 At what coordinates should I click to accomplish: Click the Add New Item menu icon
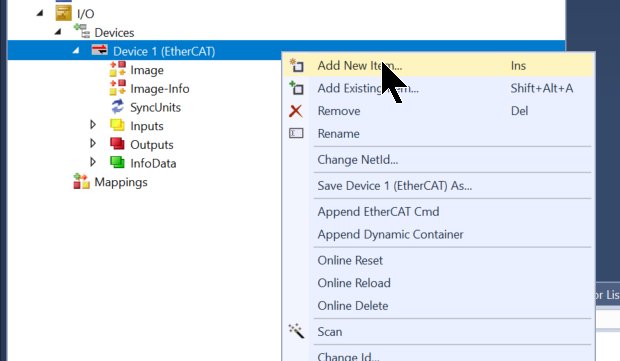[296, 65]
